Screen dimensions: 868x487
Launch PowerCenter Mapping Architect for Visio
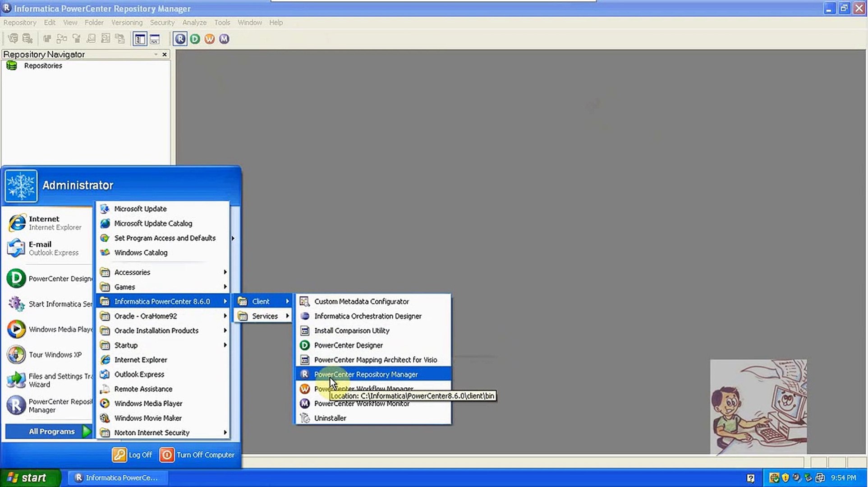point(373,360)
